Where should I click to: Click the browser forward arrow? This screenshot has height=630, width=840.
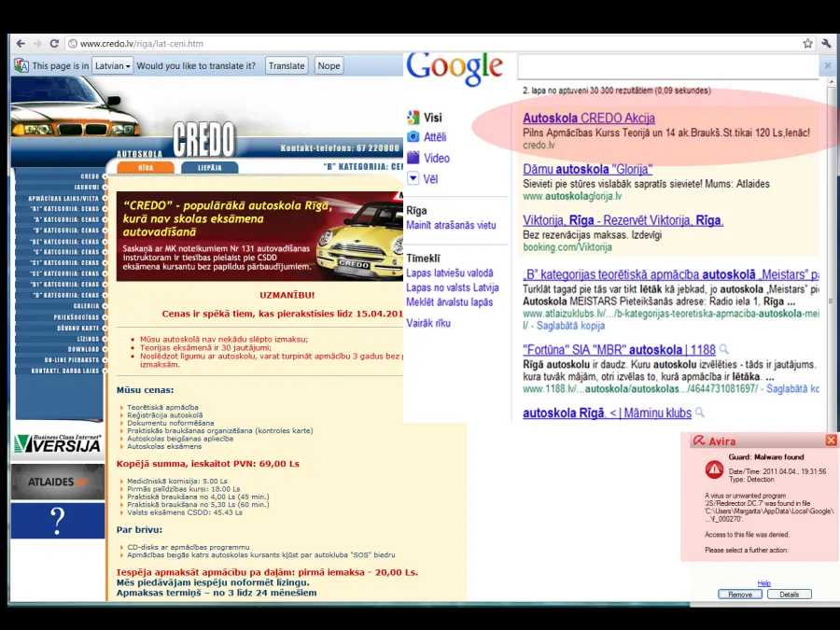37,43
